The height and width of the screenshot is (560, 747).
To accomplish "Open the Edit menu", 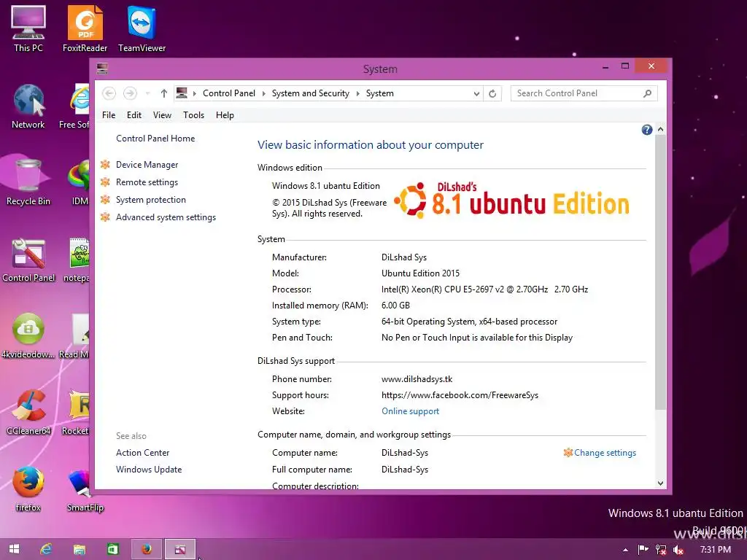I will coord(134,115).
